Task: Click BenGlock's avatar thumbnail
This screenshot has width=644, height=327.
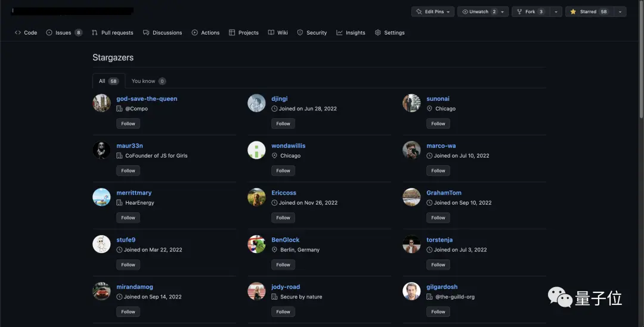Action: click(x=256, y=244)
